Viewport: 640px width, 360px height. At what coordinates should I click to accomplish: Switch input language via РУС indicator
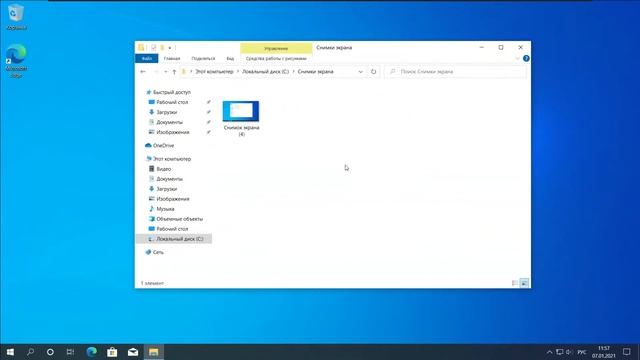582,352
